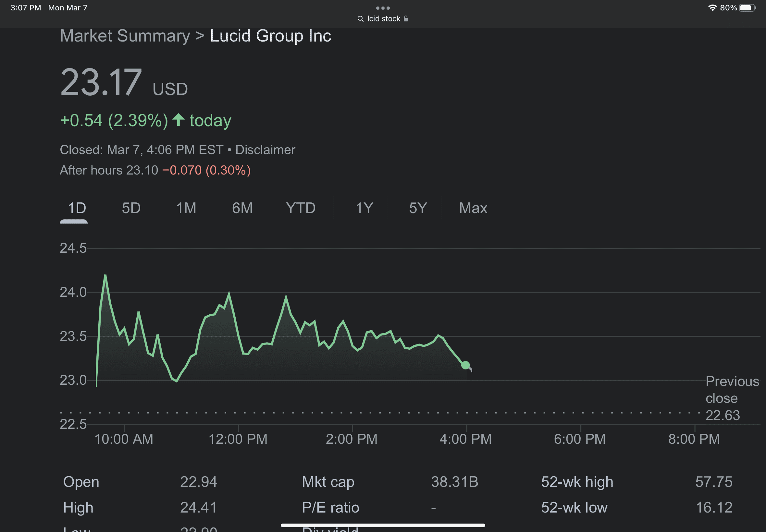
Task: Tap the 12:00 PM axis label
Action: (238, 439)
